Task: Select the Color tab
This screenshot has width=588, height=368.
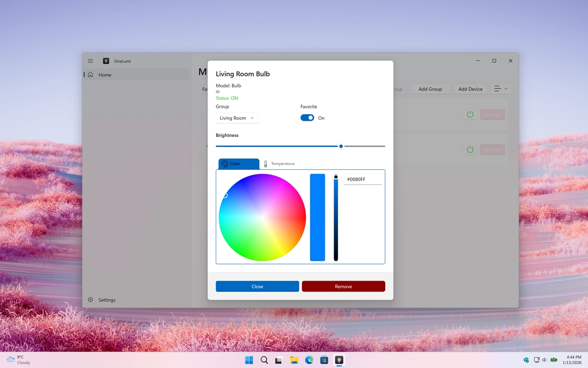Action: pyautogui.click(x=238, y=163)
